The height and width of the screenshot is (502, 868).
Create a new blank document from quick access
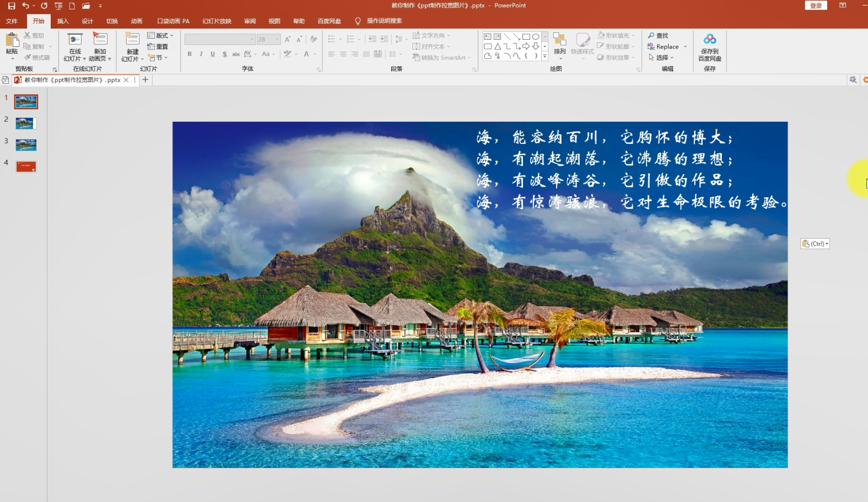[72, 6]
